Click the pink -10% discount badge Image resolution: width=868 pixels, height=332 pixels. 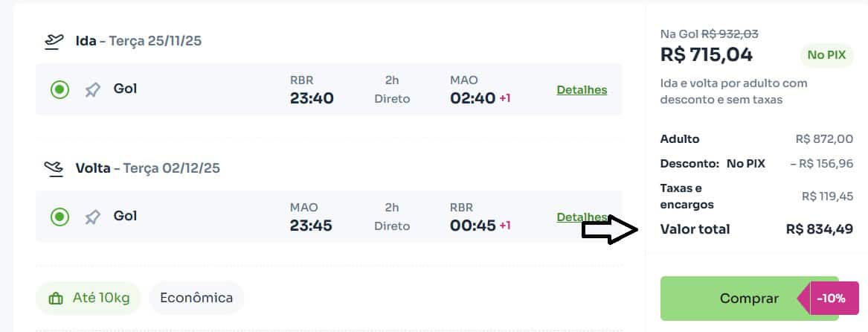[830, 298]
